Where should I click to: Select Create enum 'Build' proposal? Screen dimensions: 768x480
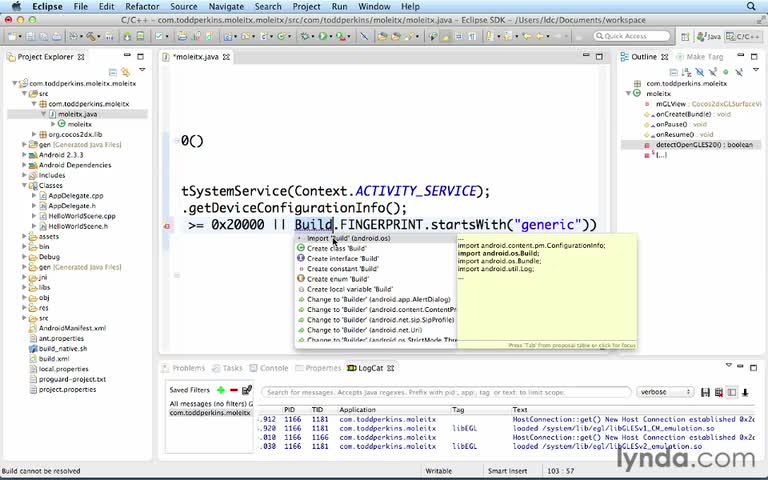tap(376, 279)
